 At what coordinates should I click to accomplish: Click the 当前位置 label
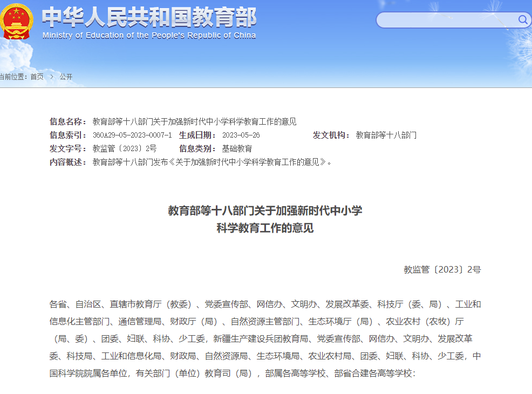[13, 77]
